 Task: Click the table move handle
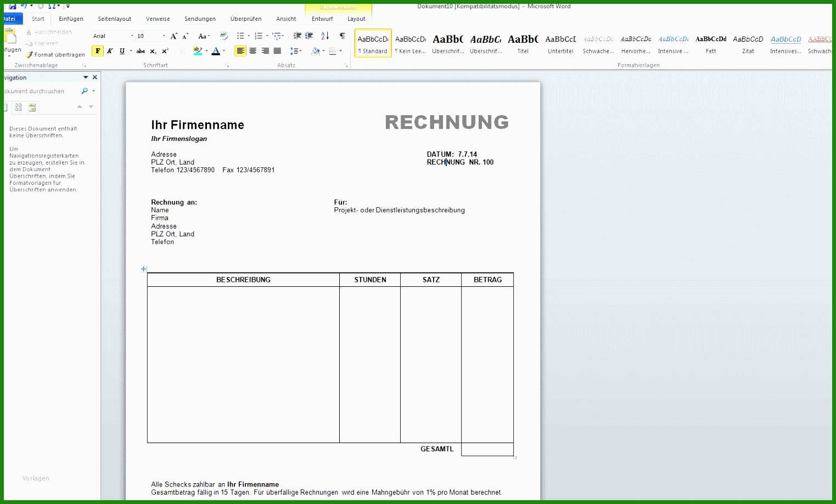pos(144,269)
